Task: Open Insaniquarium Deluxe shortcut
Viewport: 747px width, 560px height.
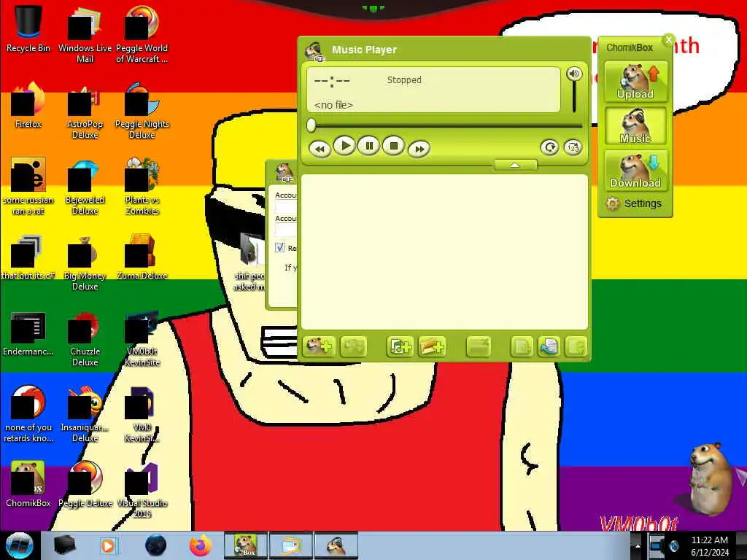Action: (x=85, y=414)
